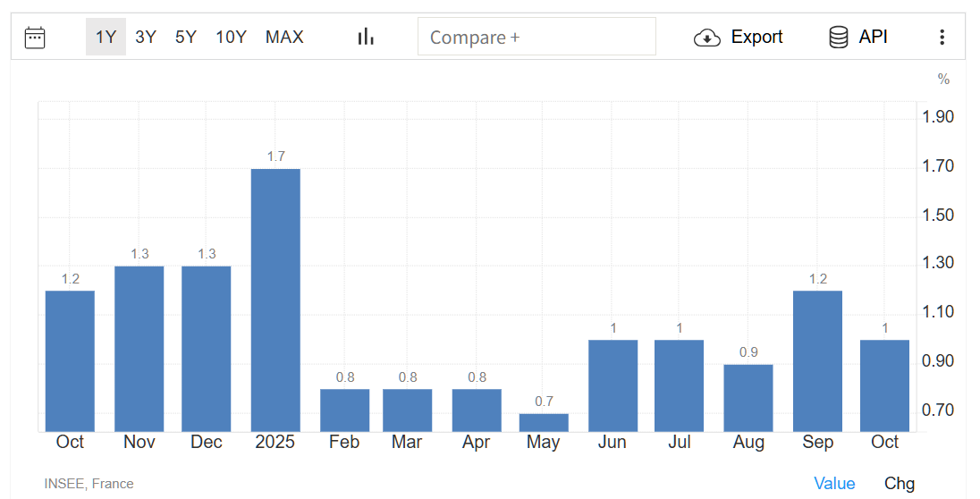Switch to the 3Y time range

coord(146,37)
